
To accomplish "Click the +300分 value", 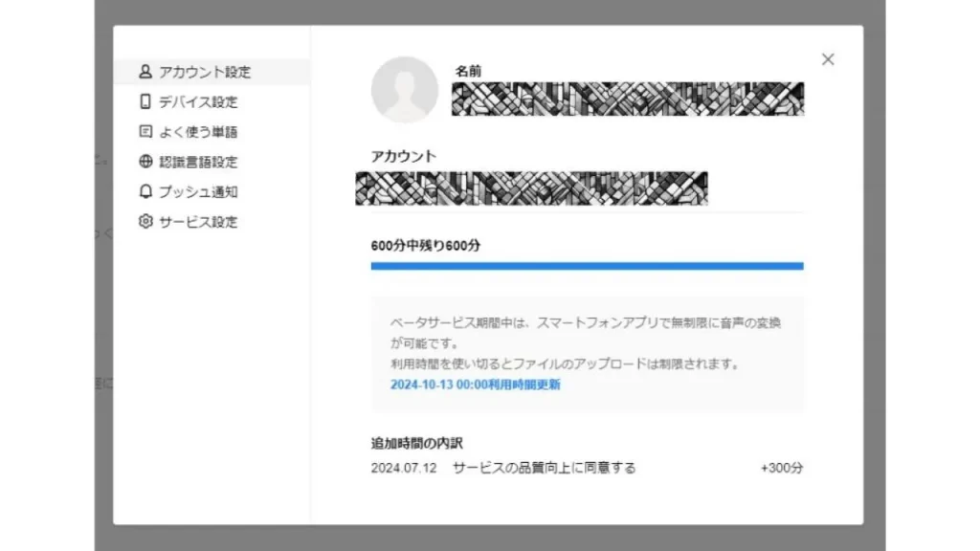I will tap(781, 468).
